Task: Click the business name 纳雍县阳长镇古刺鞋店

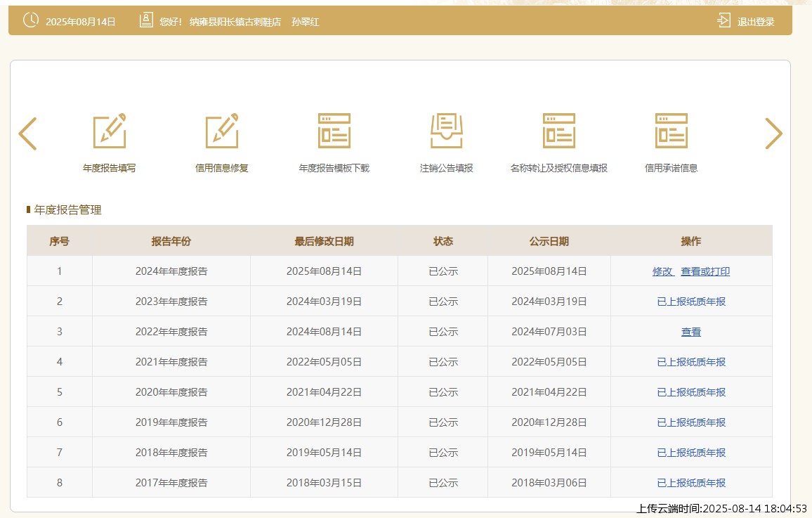Action: click(235, 22)
